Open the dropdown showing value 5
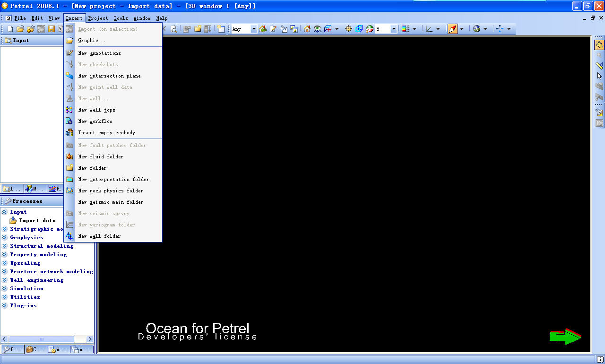 coord(394,29)
